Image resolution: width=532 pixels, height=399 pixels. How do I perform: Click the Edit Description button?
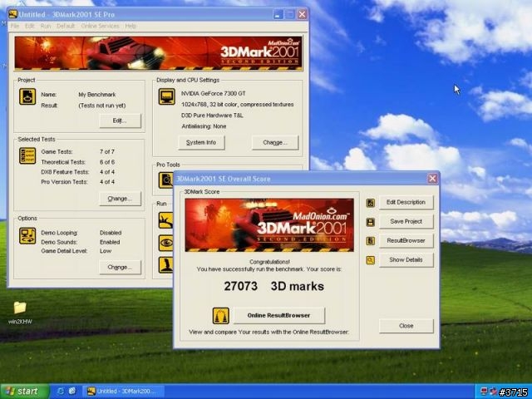point(406,202)
